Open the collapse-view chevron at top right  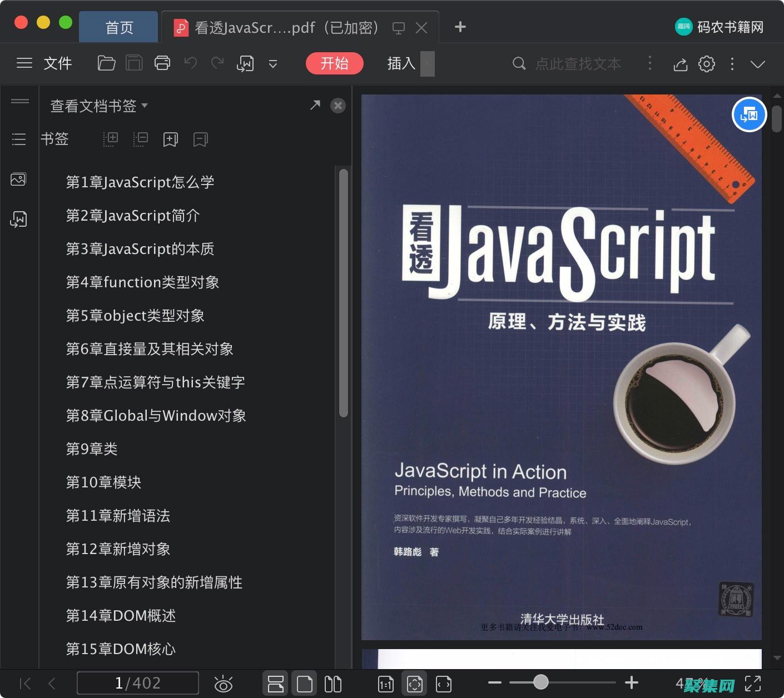click(758, 64)
